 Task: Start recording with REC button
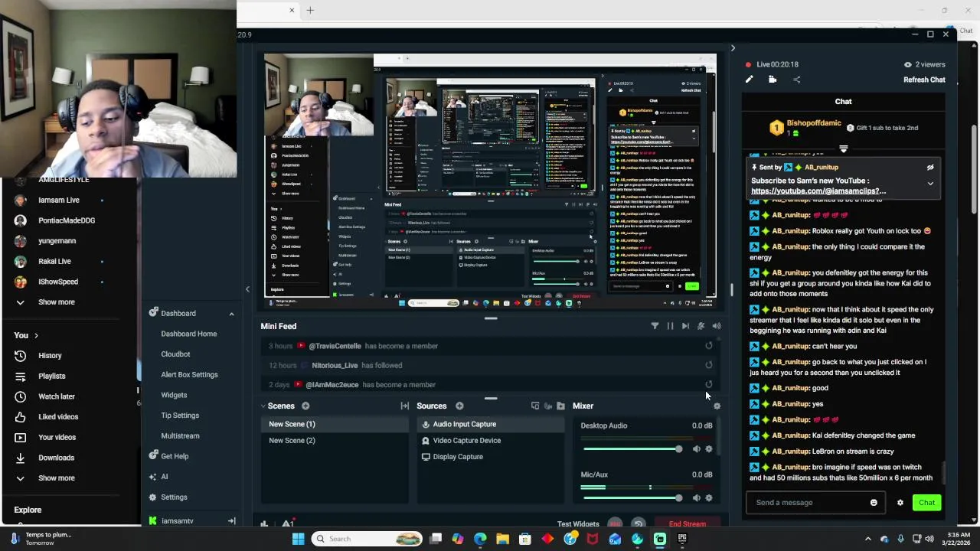[x=615, y=524]
